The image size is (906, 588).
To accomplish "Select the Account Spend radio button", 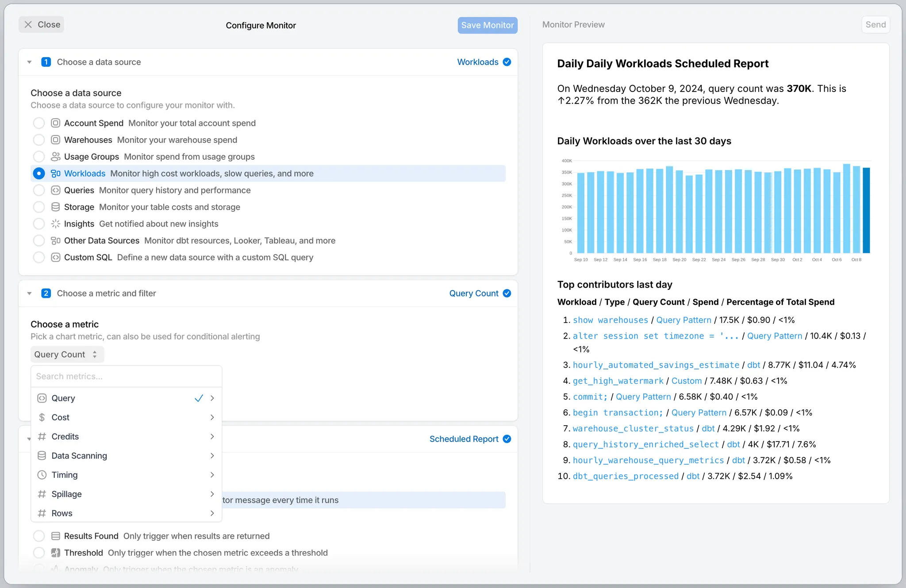I will coord(39,123).
